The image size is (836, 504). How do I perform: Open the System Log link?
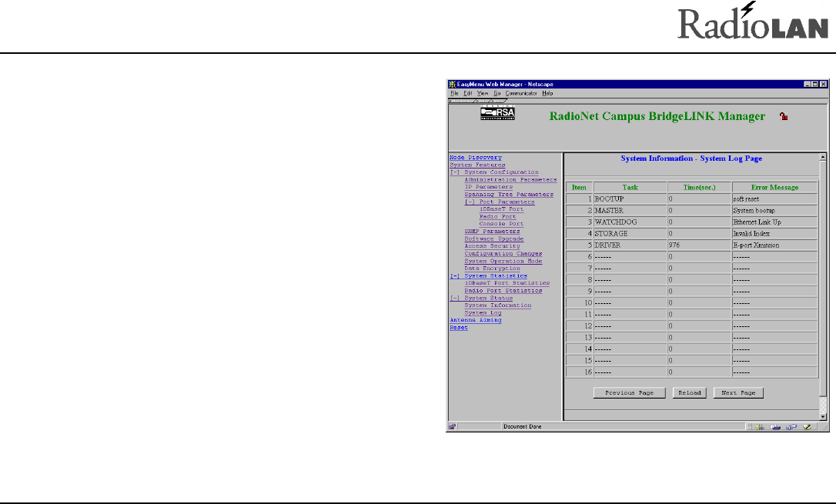[483, 312]
